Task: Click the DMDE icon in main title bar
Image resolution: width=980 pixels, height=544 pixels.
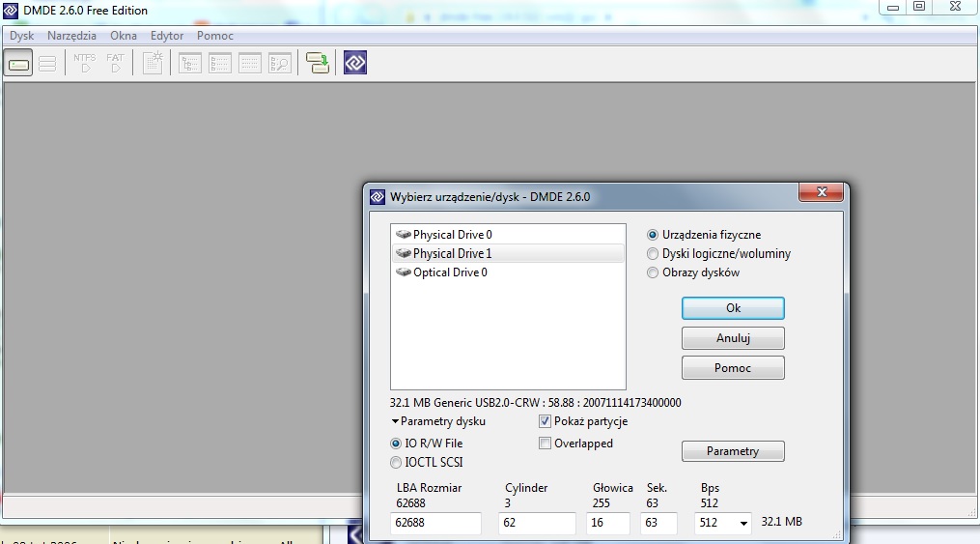Action: (x=11, y=11)
